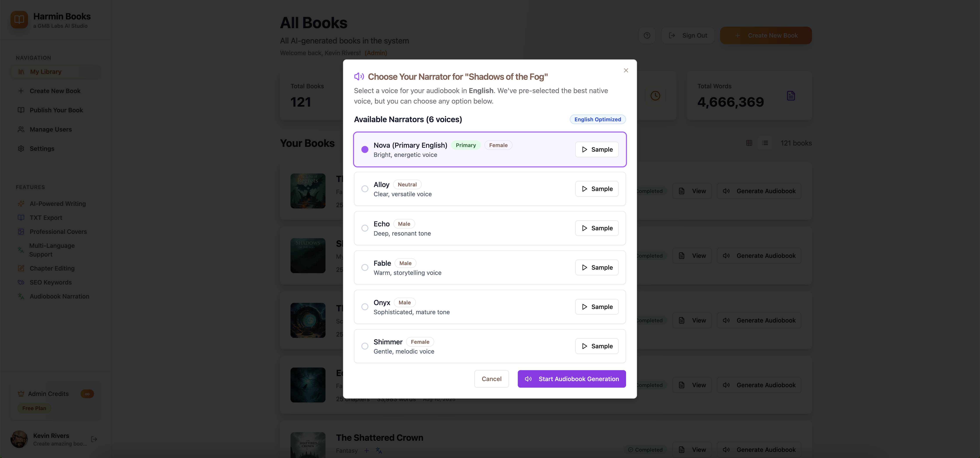Click Multi-Language Support feature icon
The image size is (980, 458).
point(21,250)
